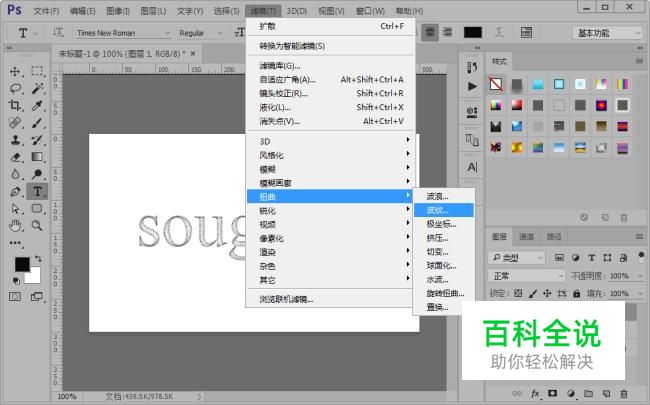650x405 pixels.
Task: Toggle layer filtering switch on or off
Action: [x=641, y=257]
